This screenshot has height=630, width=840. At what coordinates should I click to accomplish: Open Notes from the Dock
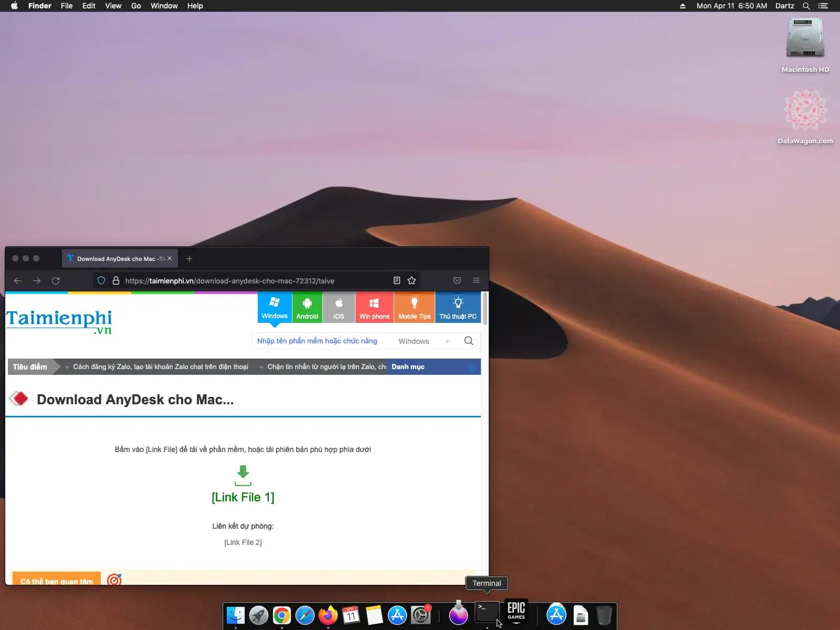point(374,615)
